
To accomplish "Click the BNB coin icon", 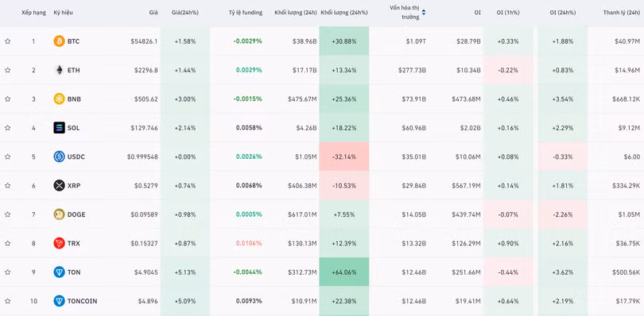I will pyautogui.click(x=59, y=99).
